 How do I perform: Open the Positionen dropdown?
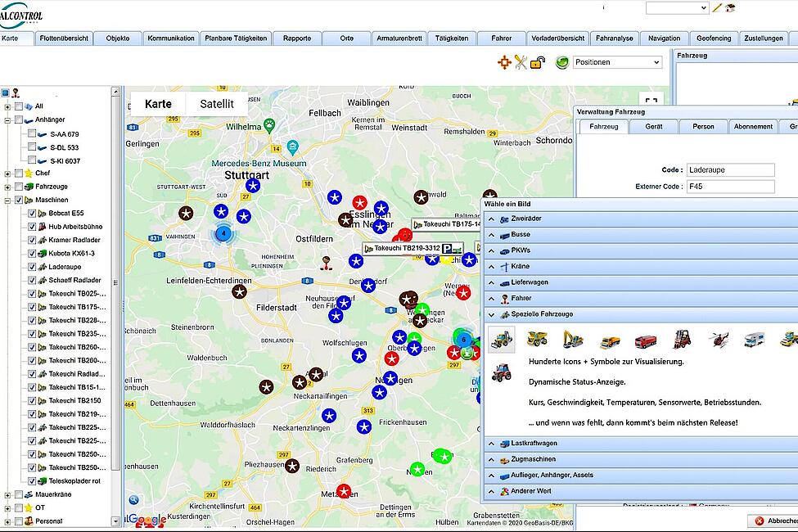tap(617, 62)
